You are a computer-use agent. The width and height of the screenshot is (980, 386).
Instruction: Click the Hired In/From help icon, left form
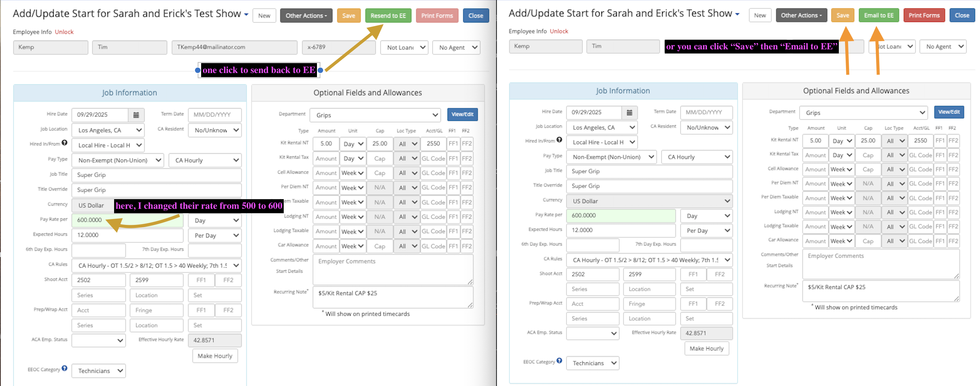pyautogui.click(x=65, y=143)
